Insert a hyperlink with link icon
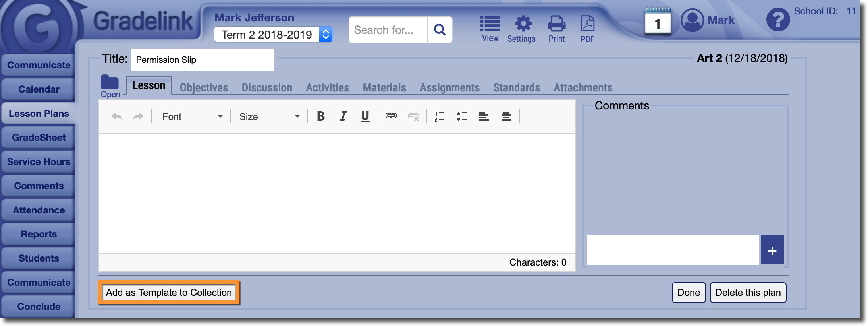The height and width of the screenshot is (326, 868). coord(391,116)
